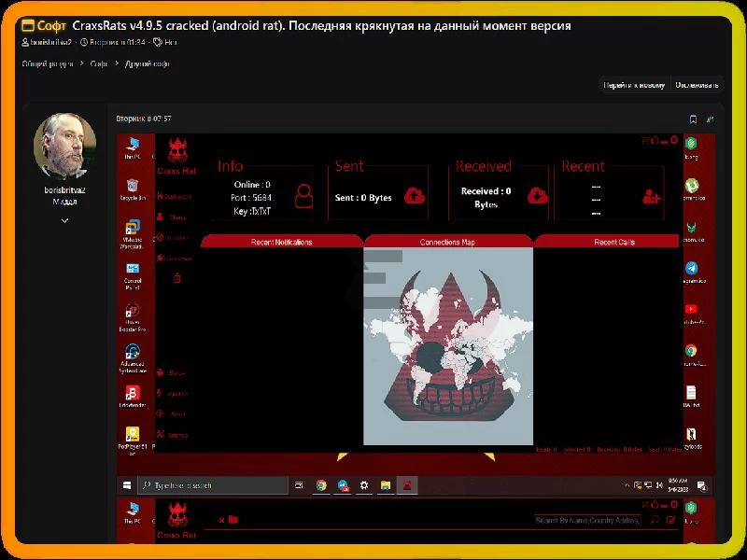Click the bookmark icon on the post
This screenshot has width=747, height=560.
(x=693, y=119)
